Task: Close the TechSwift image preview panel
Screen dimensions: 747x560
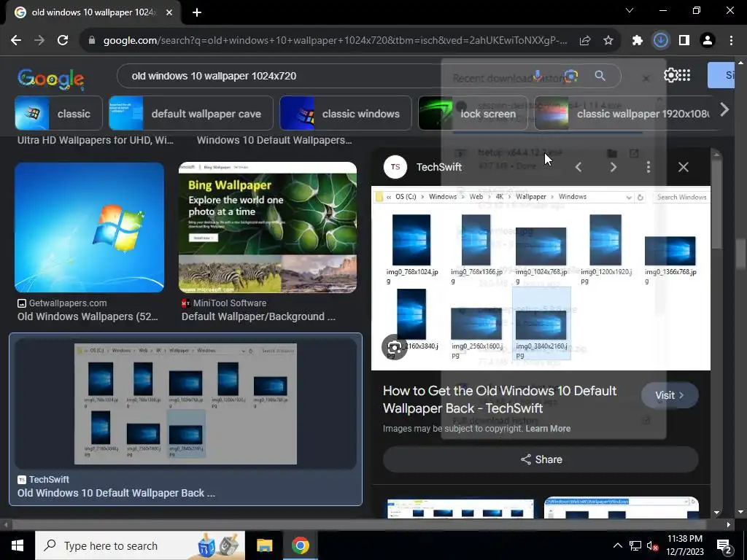Action: 684,167
